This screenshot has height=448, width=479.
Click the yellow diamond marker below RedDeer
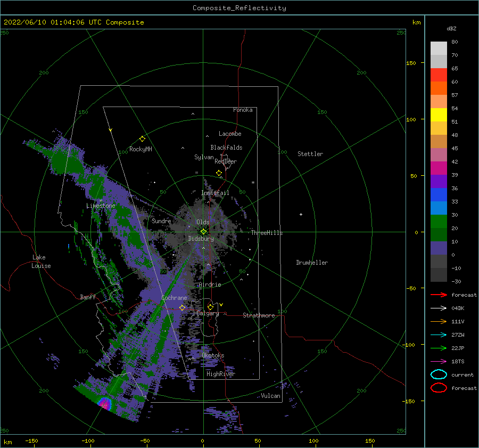click(219, 173)
